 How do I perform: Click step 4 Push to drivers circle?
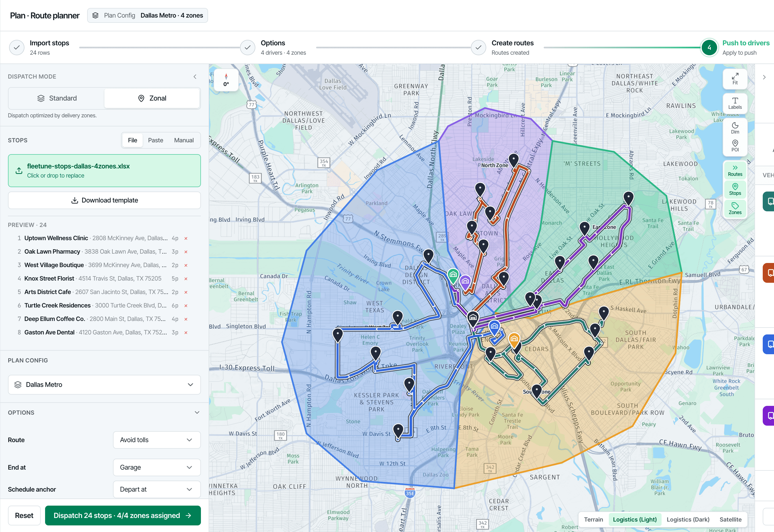(709, 48)
